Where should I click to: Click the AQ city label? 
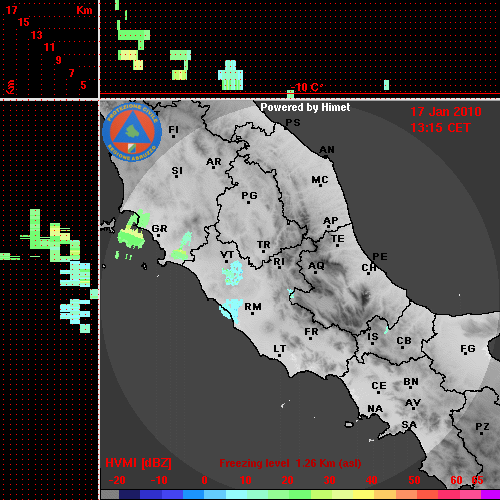tap(316, 266)
